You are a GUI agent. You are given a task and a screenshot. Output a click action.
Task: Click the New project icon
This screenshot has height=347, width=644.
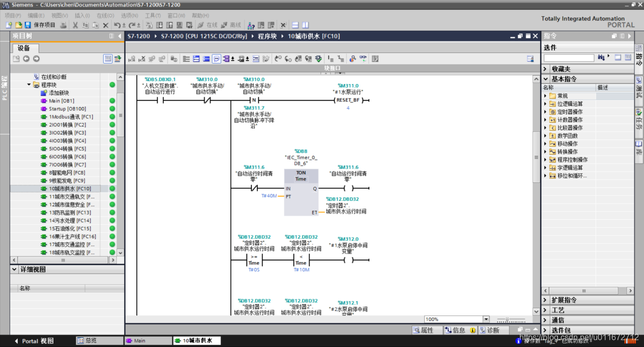(9, 25)
